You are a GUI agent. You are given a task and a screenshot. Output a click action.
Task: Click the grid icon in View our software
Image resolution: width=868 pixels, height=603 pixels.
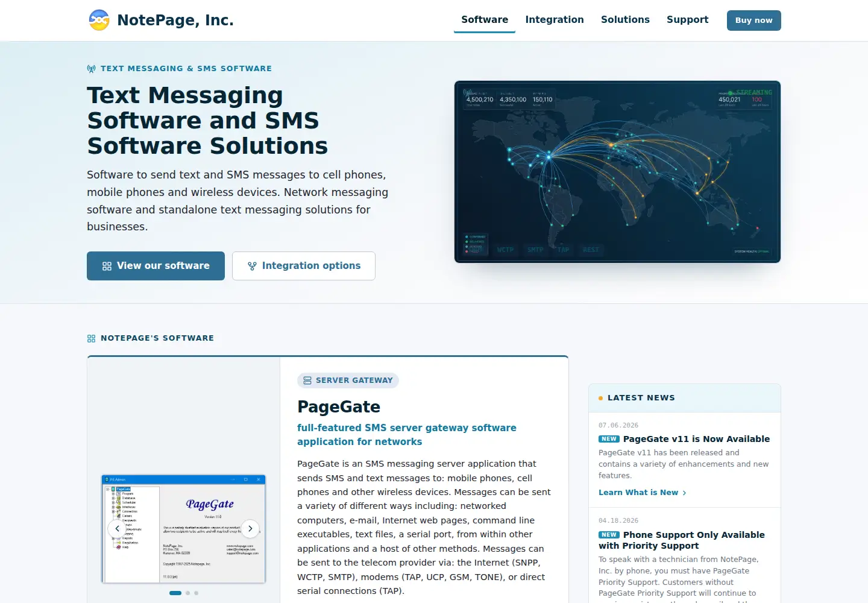pos(107,266)
